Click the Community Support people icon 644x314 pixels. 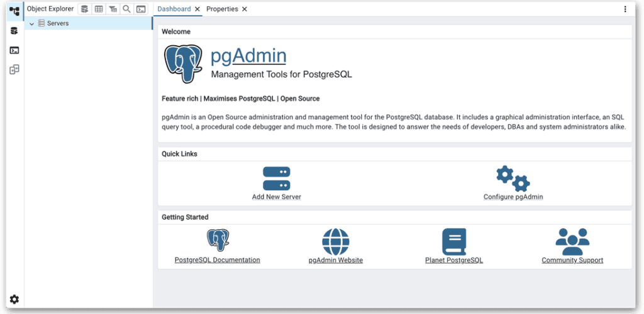click(572, 242)
